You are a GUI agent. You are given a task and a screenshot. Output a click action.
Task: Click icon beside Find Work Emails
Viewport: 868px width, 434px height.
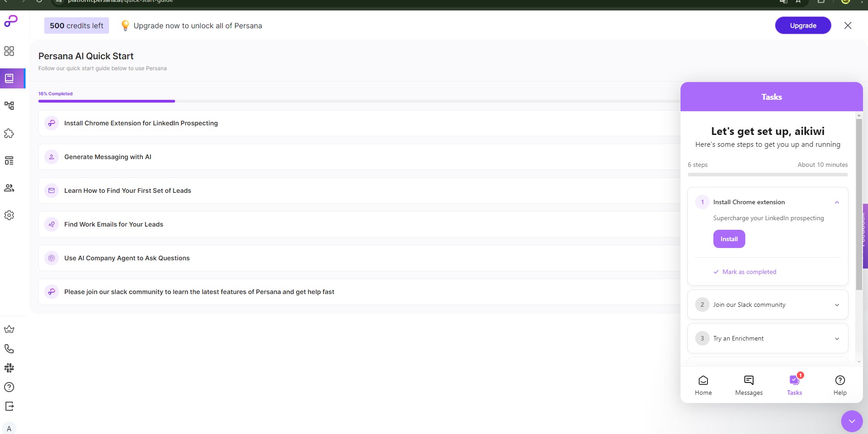pos(52,224)
